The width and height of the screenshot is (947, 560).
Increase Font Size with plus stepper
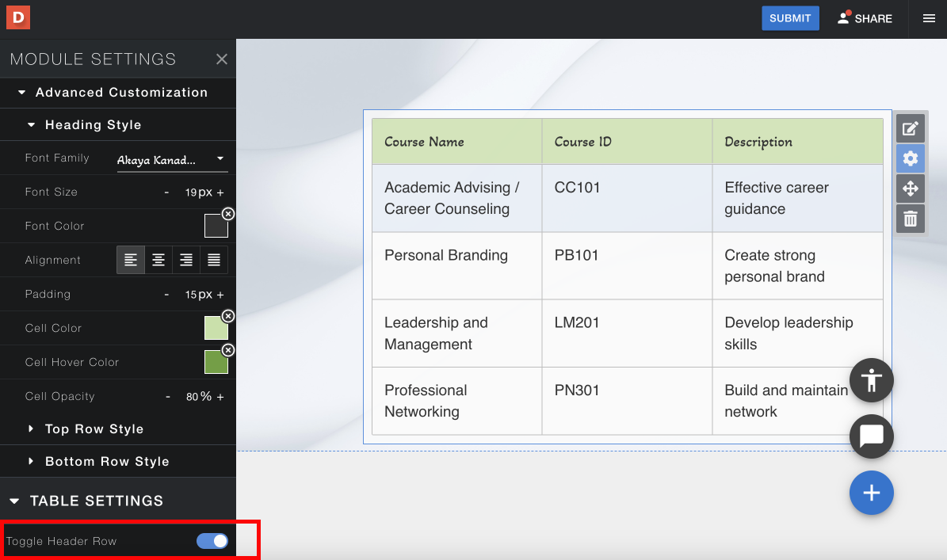(220, 192)
